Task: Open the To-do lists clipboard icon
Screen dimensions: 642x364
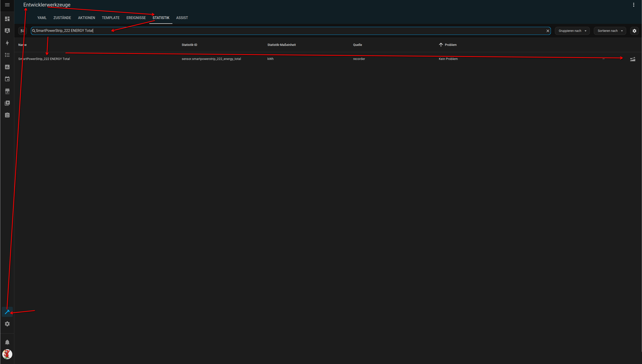Action: (7, 115)
